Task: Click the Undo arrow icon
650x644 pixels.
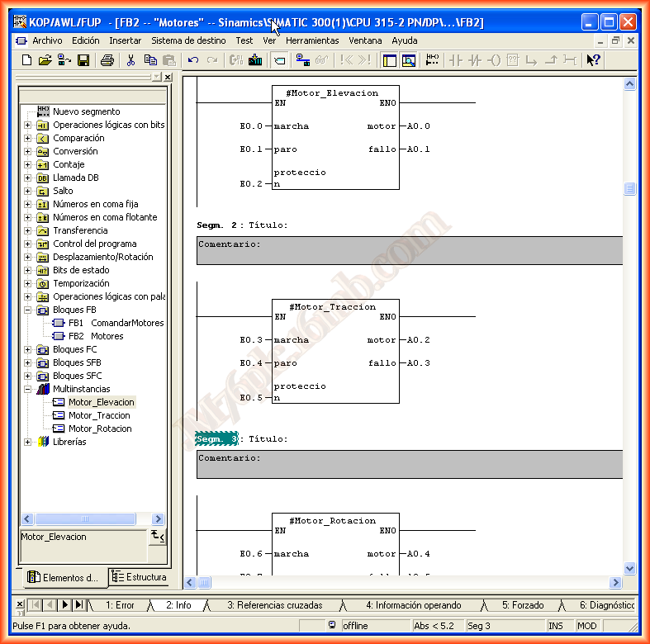Action: [193, 59]
